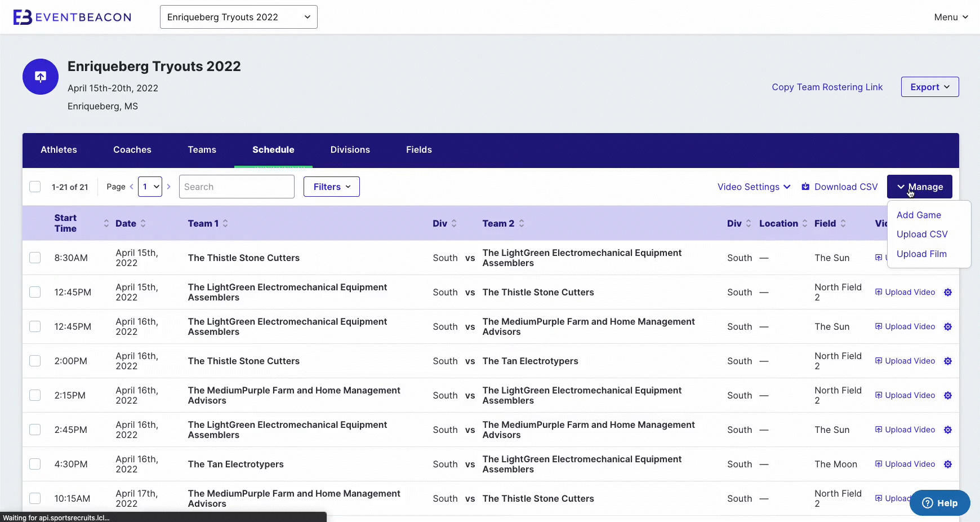
Task: Click Copy Team Rostering Link
Action: point(827,87)
